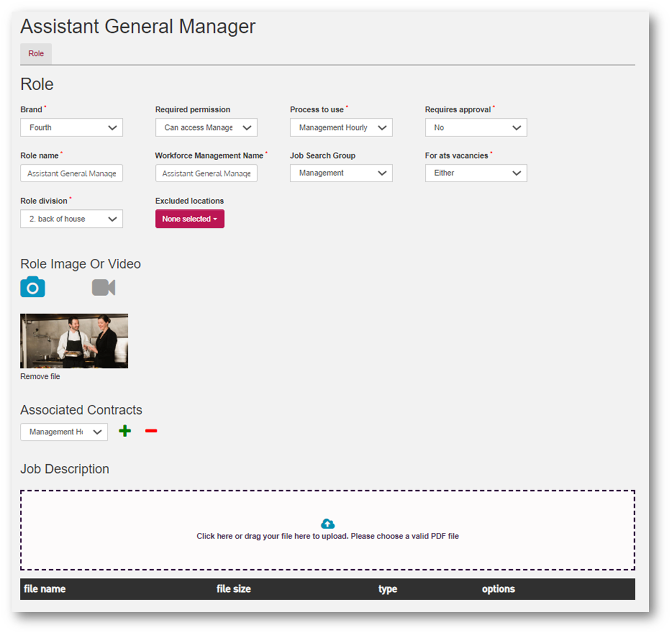Screen dimensions: 672x632
Task: Open the For ats vacancies dropdown
Action: 476,173
